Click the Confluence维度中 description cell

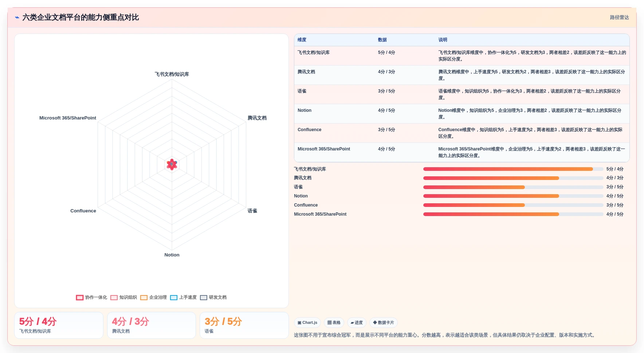click(531, 133)
